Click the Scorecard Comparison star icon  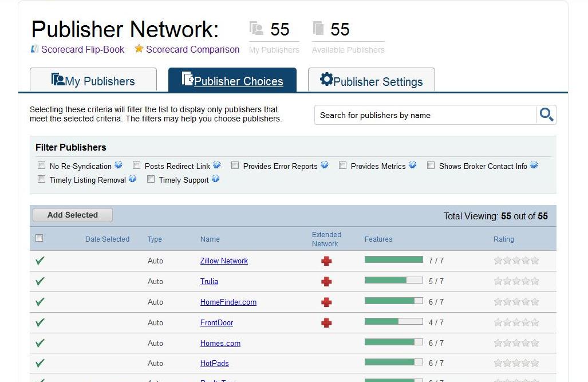[x=139, y=49]
